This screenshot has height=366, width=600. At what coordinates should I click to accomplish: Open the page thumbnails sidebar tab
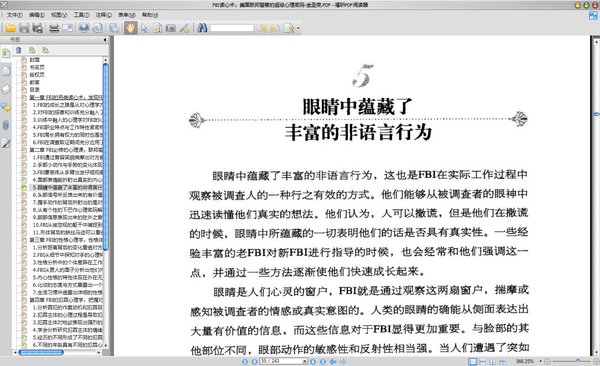6,71
